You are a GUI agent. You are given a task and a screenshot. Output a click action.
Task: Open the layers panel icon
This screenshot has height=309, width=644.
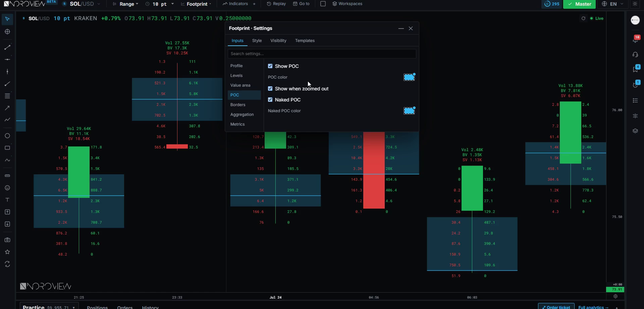(635, 131)
